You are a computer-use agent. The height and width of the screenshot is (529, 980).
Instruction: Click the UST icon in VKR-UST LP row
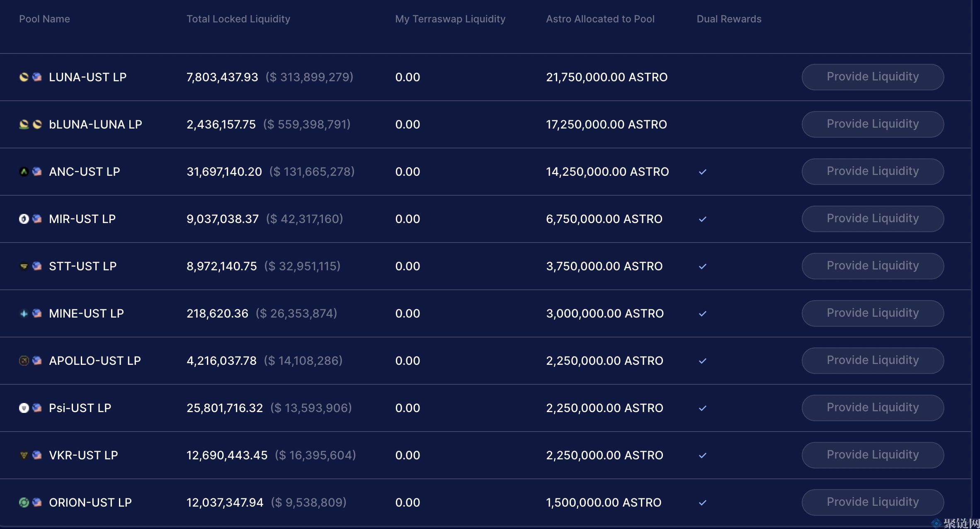(37, 455)
